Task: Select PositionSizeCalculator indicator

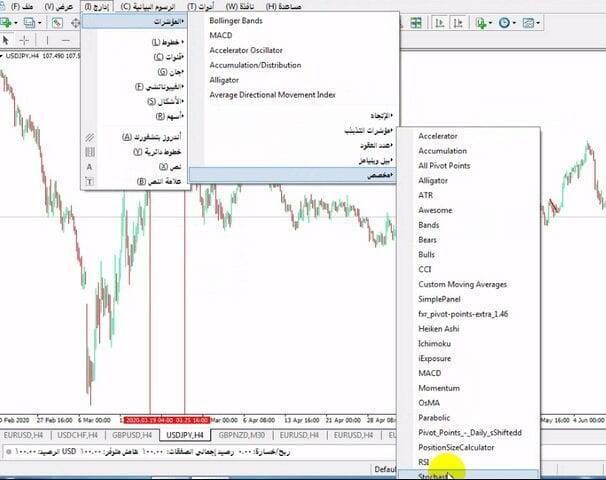Action: click(456, 448)
